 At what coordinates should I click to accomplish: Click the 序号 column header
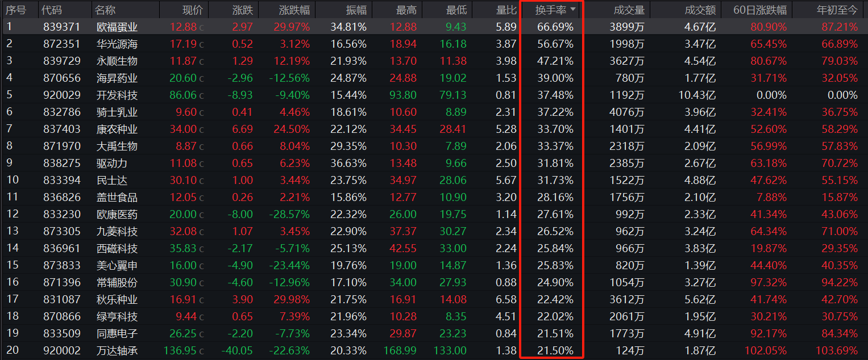coord(16,10)
